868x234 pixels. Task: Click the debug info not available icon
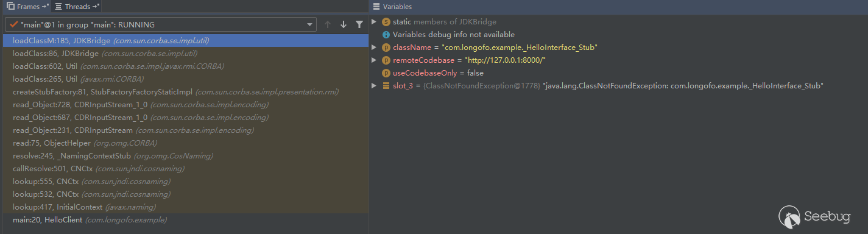point(386,35)
